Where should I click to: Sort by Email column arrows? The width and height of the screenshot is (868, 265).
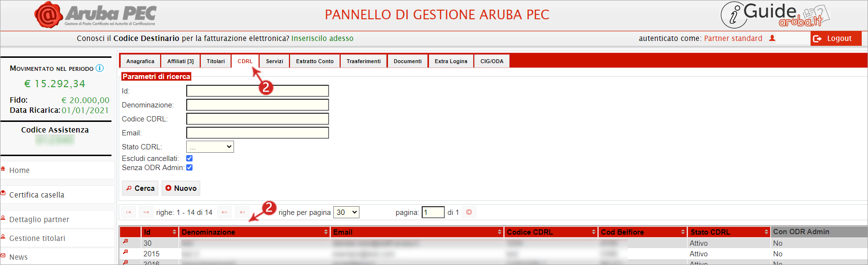pos(499,232)
